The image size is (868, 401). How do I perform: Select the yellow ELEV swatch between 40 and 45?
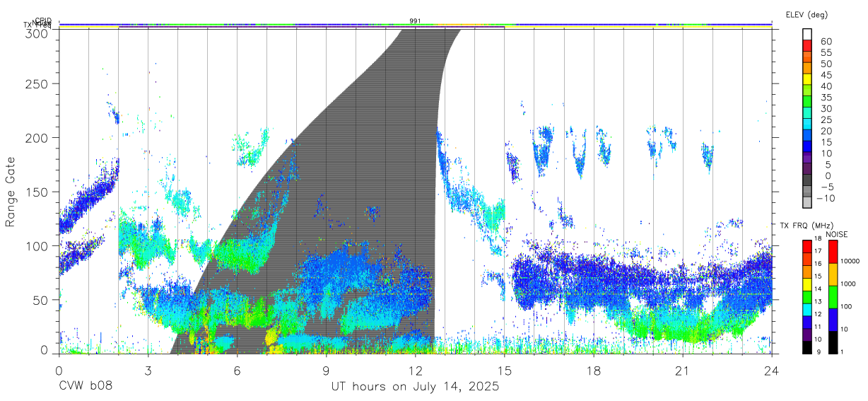point(807,80)
